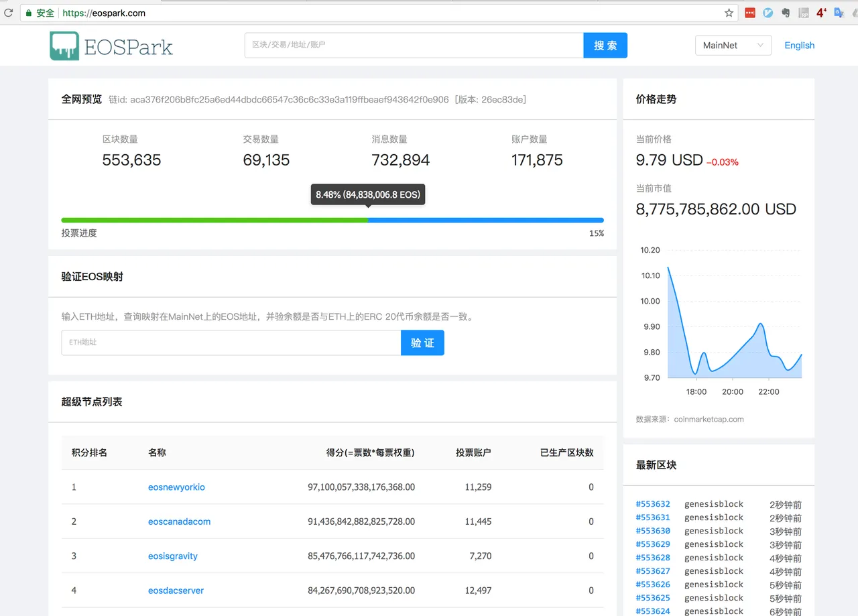Open the LastPass extension icon
The height and width of the screenshot is (616, 858).
750,13
